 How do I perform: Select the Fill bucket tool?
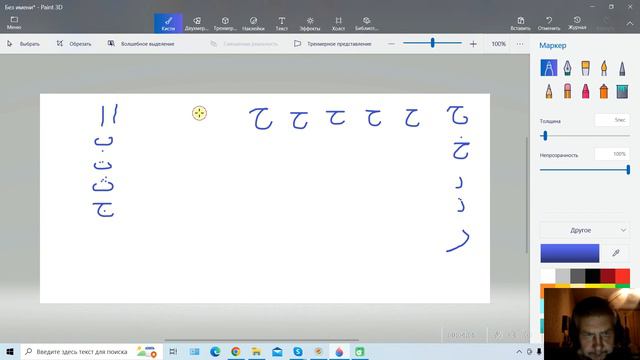click(622, 91)
